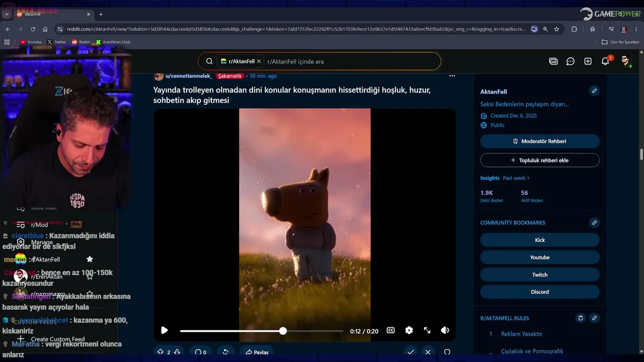
Task: Close the AktanFell browser tab
Action: click(x=89, y=14)
